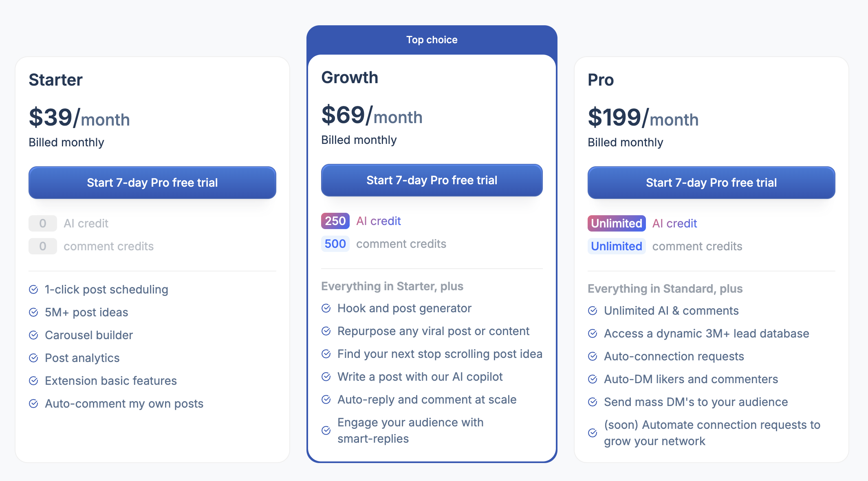Click the Top choice banner
The width and height of the screenshot is (868, 481).
coord(432,40)
